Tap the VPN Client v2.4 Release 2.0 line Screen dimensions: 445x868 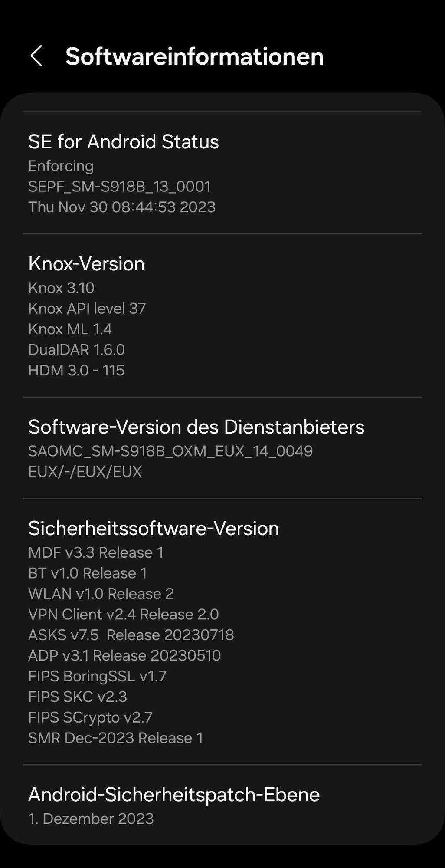point(124,615)
